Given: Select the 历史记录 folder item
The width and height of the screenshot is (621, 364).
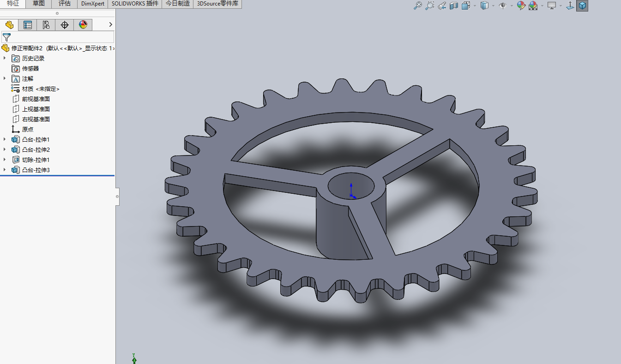Looking at the screenshot, I should point(33,59).
